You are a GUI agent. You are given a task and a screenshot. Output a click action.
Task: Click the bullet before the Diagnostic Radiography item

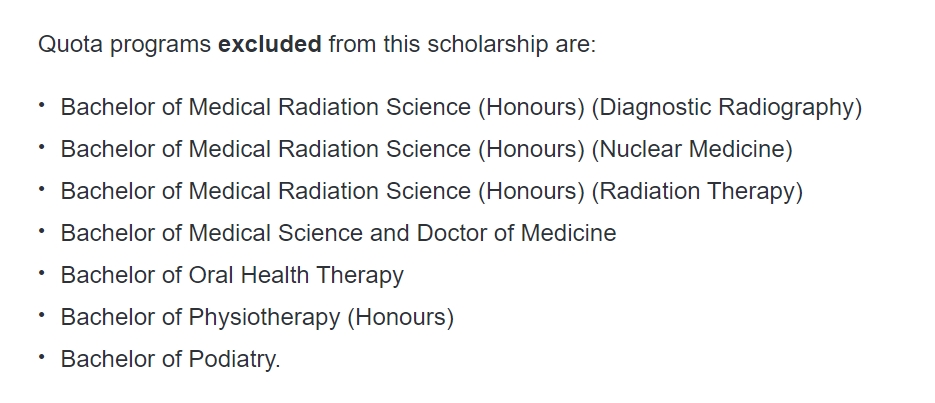pos(42,105)
